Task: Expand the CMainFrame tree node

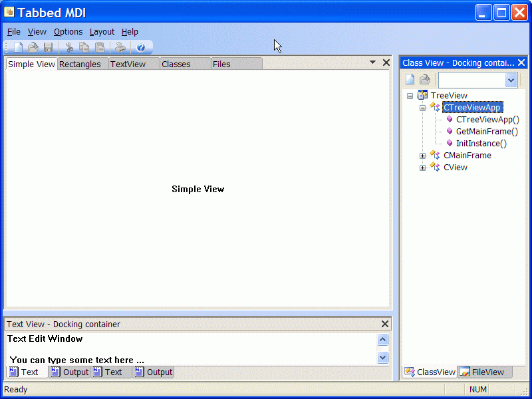Action: (422, 155)
